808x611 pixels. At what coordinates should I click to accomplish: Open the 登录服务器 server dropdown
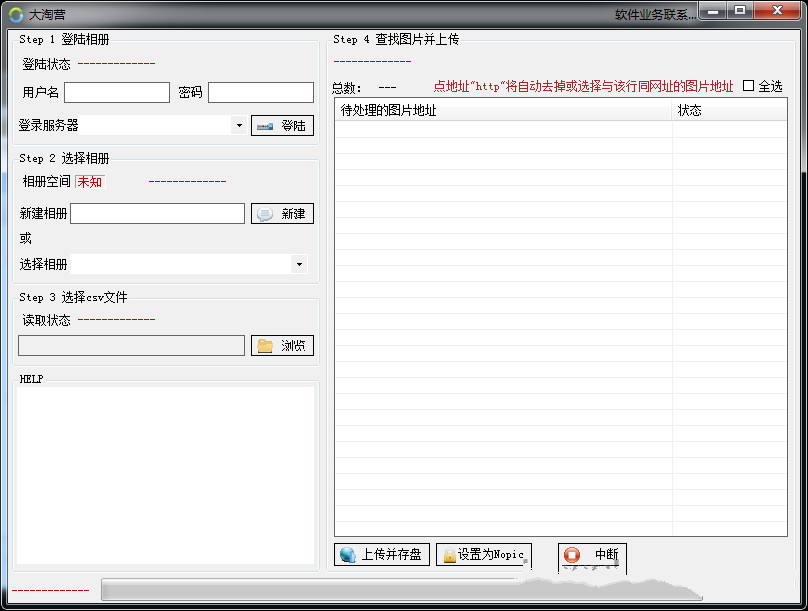(239, 125)
